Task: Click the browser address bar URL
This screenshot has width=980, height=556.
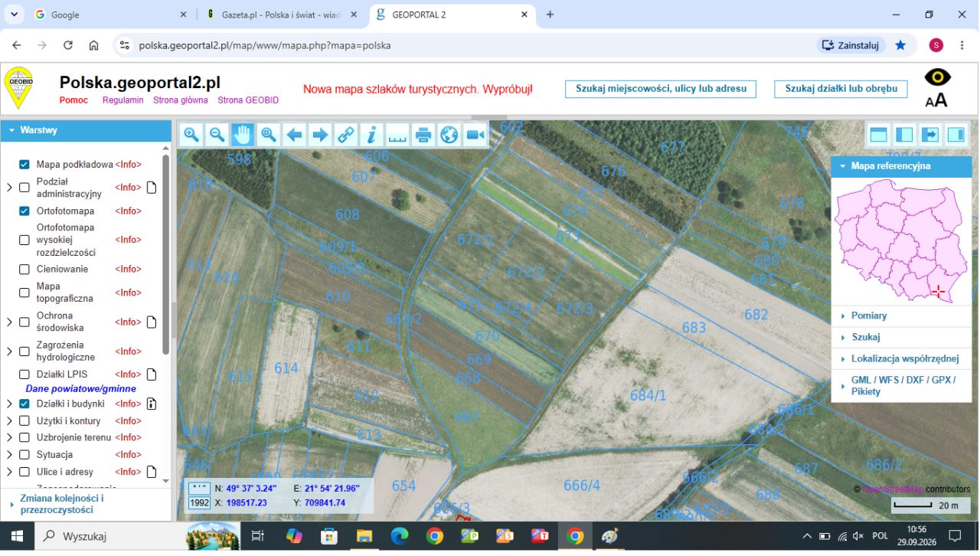Action: (265, 45)
